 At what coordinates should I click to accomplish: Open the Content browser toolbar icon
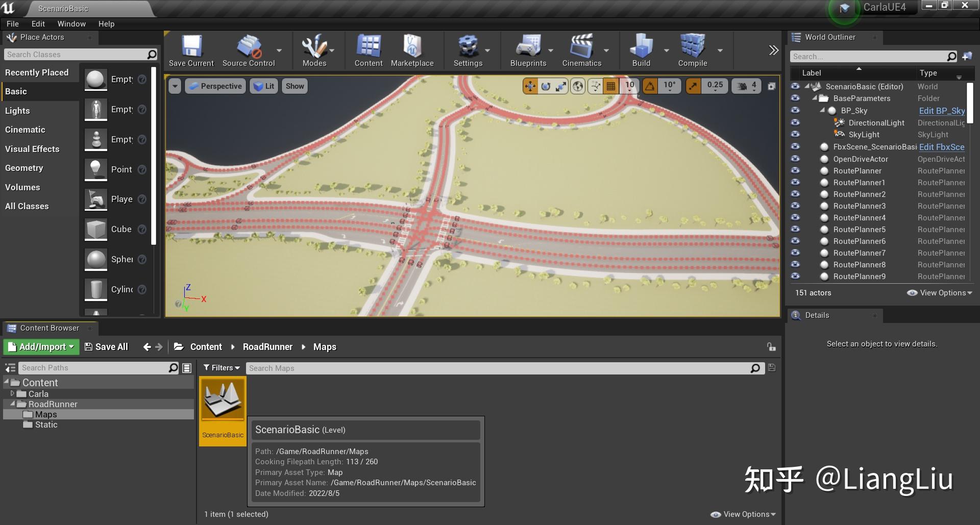click(369, 51)
